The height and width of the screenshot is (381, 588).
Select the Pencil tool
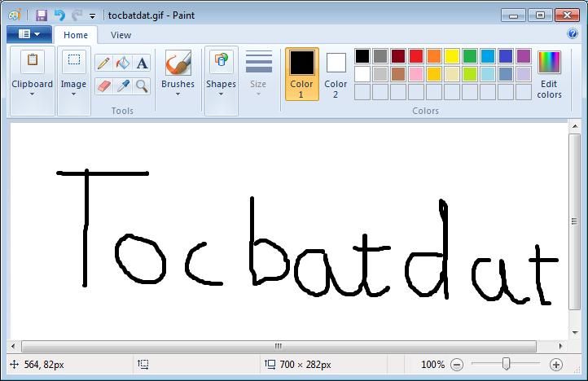coord(103,63)
